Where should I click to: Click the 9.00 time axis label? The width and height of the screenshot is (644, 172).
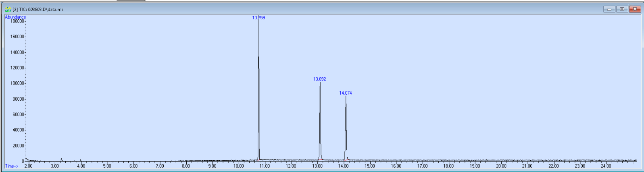click(x=212, y=166)
